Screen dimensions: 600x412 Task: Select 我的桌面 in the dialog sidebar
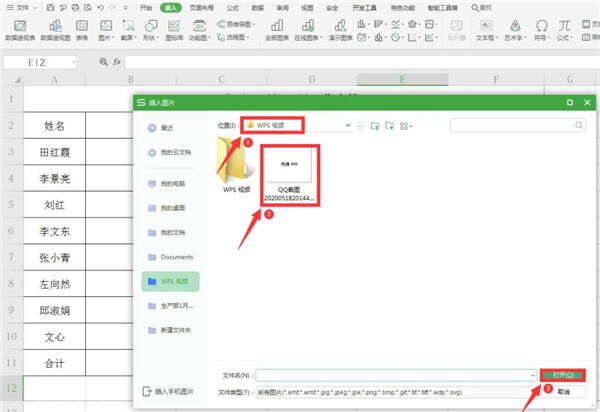173,208
